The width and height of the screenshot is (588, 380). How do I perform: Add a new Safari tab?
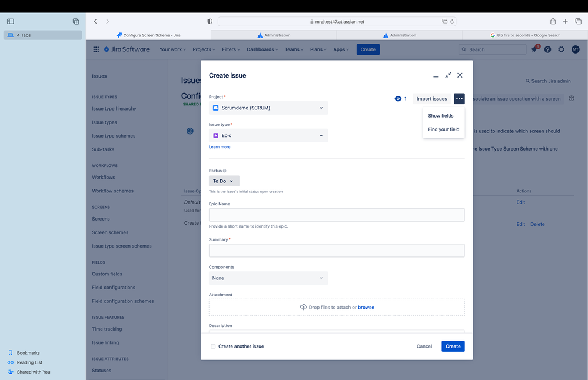point(565,21)
